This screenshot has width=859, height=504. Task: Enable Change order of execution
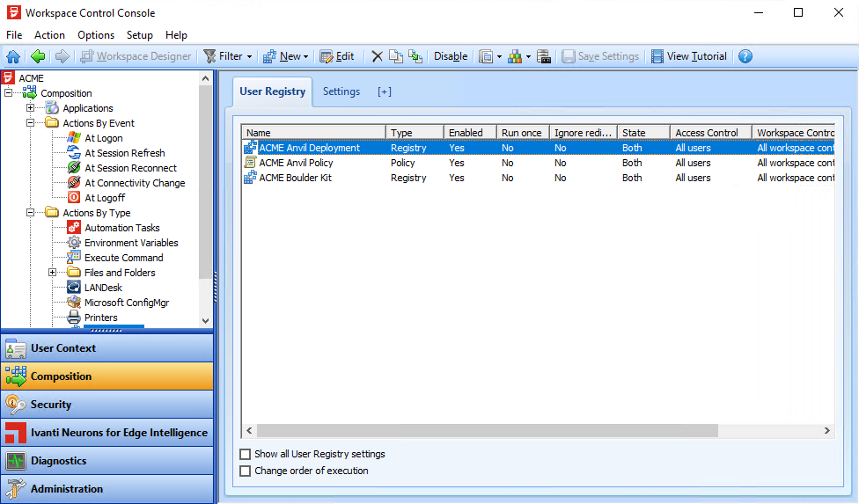[246, 471]
